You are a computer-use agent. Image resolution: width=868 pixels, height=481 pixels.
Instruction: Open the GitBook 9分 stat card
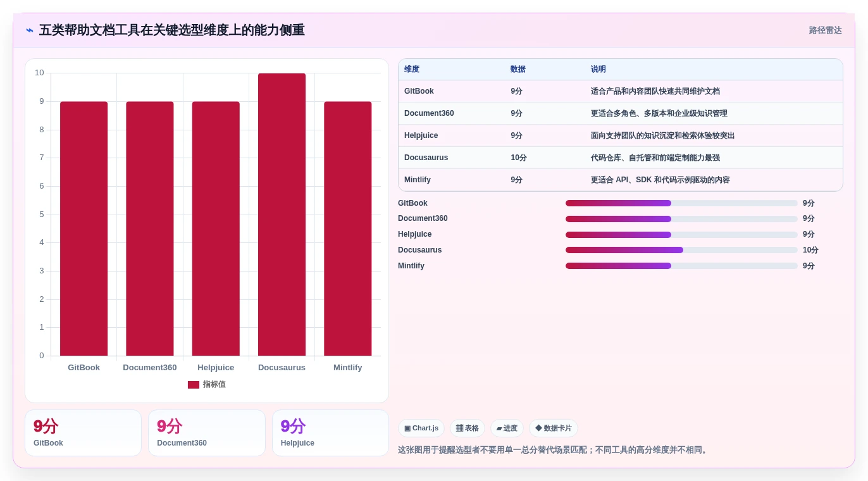(x=83, y=433)
